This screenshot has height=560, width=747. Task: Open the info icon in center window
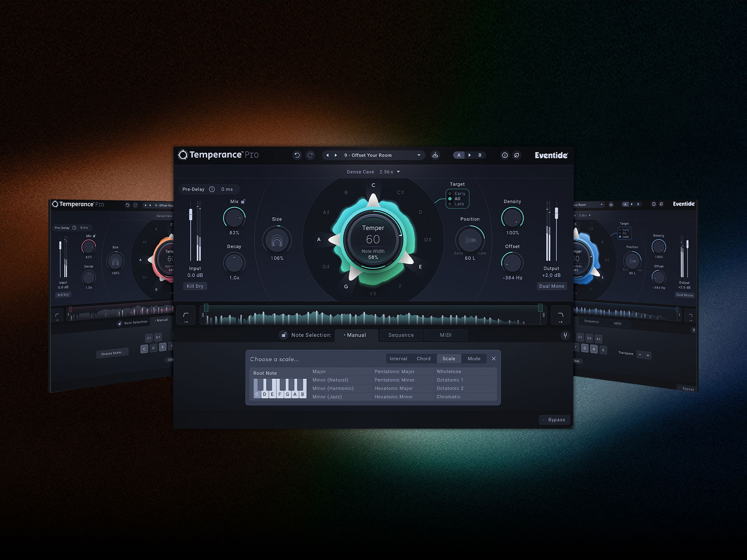505,155
